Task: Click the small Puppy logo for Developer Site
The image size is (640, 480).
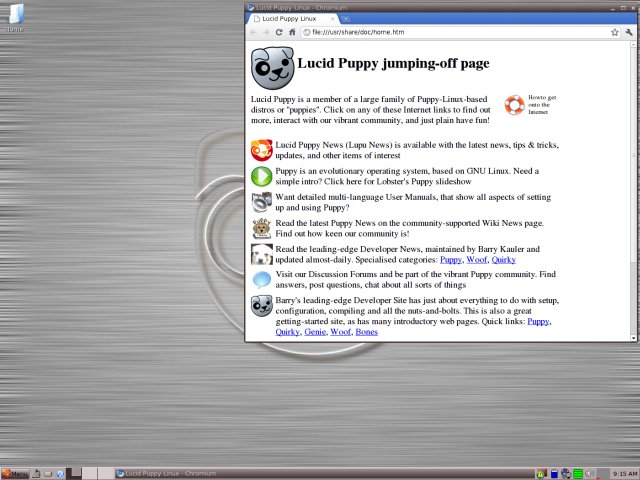Action: tap(262, 306)
